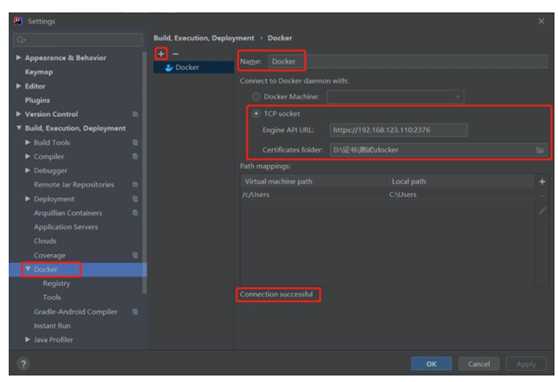Image resolution: width=558 pixels, height=382 pixels.
Task: Click the Engine API URL field
Action: [x=398, y=130]
